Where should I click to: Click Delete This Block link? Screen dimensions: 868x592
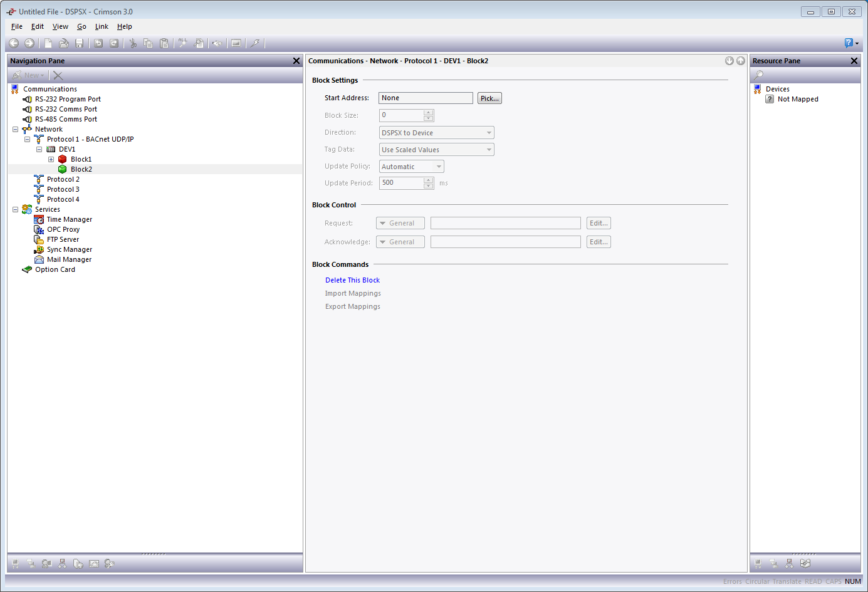click(x=352, y=280)
